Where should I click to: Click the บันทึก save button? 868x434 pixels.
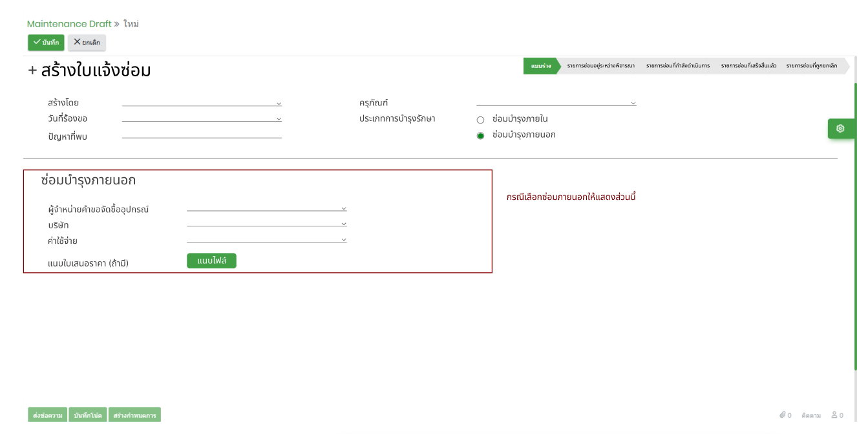(46, 43)
